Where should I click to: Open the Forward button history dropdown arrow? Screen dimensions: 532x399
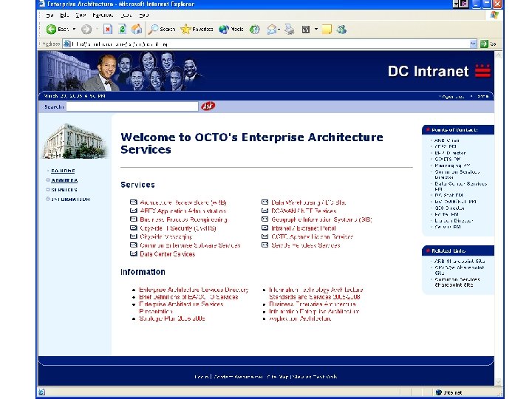[x=97, y=29]
